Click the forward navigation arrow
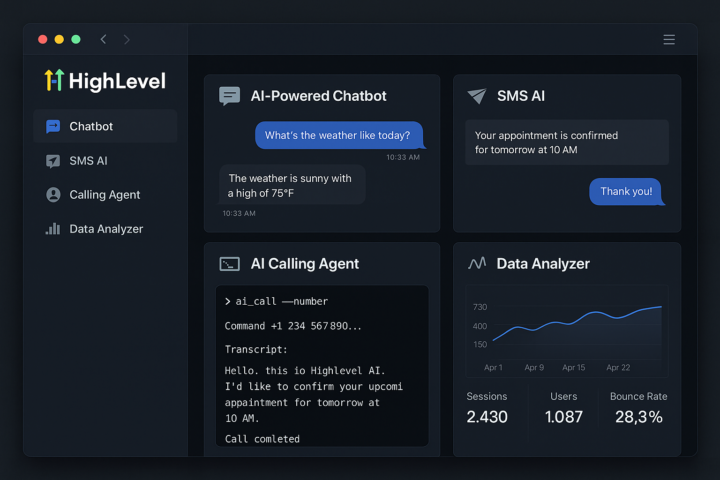Viewport: 720px width, 480px height. [127, 40]
